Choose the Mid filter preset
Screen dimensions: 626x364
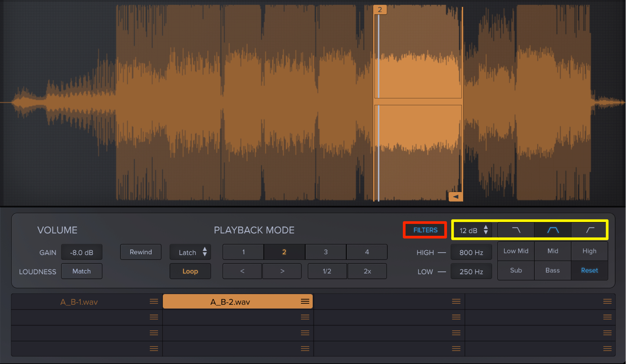(x=553, y=251)
